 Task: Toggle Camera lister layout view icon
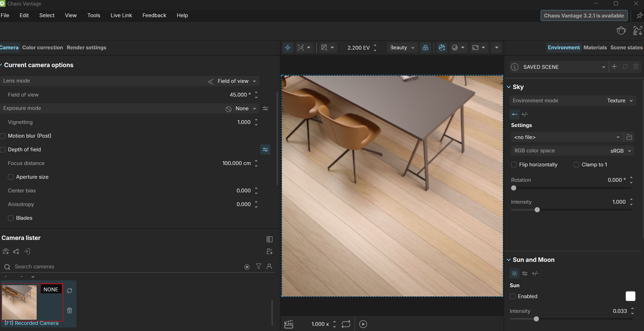click(270, 239)
